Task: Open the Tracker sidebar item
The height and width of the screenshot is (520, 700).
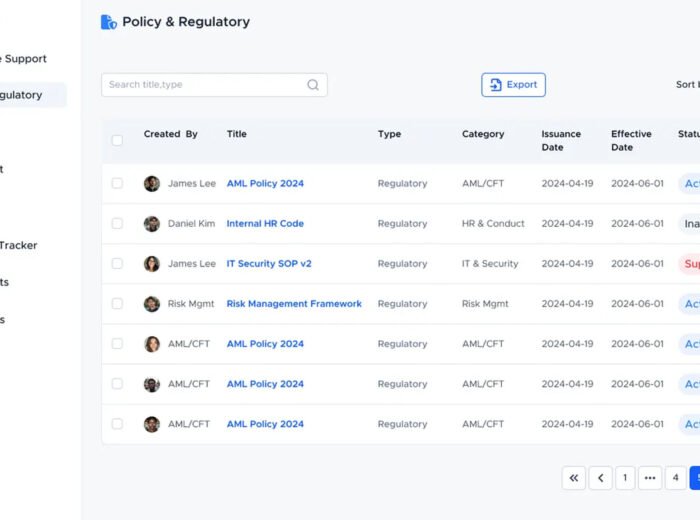Action: 19,245
